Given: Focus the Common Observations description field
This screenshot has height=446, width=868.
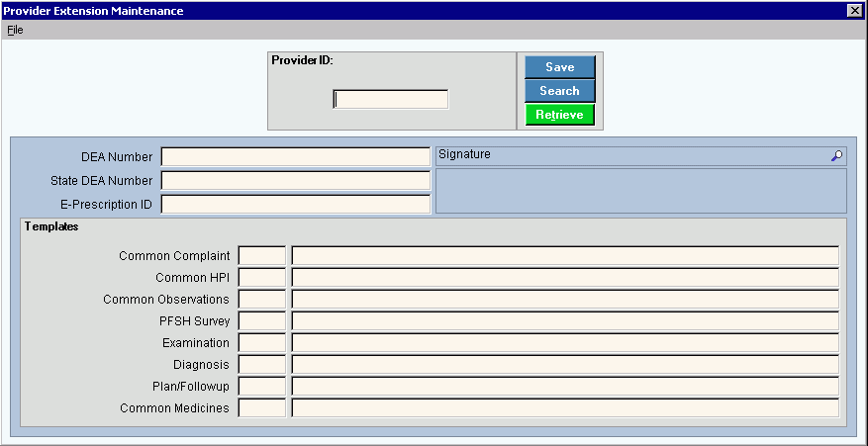Looking at the screenshot, I should pyautogui.click(x=565, y=300).
